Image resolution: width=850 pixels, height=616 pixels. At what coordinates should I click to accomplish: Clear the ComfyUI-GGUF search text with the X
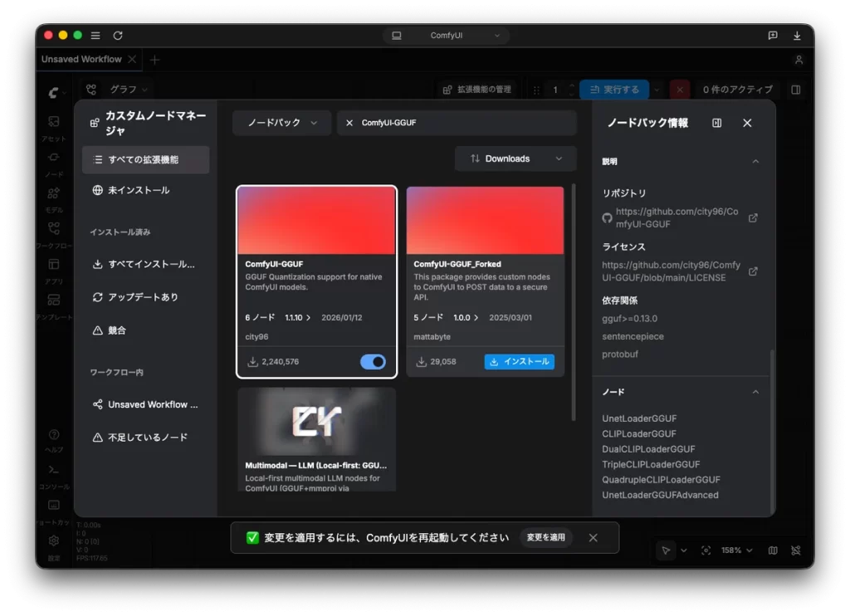(x=349, y=123)
